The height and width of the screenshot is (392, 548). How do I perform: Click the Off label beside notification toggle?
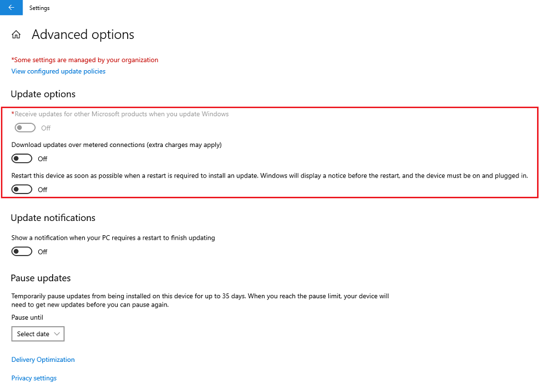tap(43, 252)
